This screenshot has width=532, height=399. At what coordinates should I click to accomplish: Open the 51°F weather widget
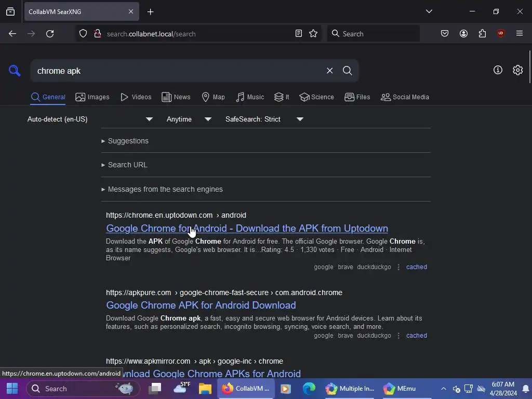[x=181, y=388]
